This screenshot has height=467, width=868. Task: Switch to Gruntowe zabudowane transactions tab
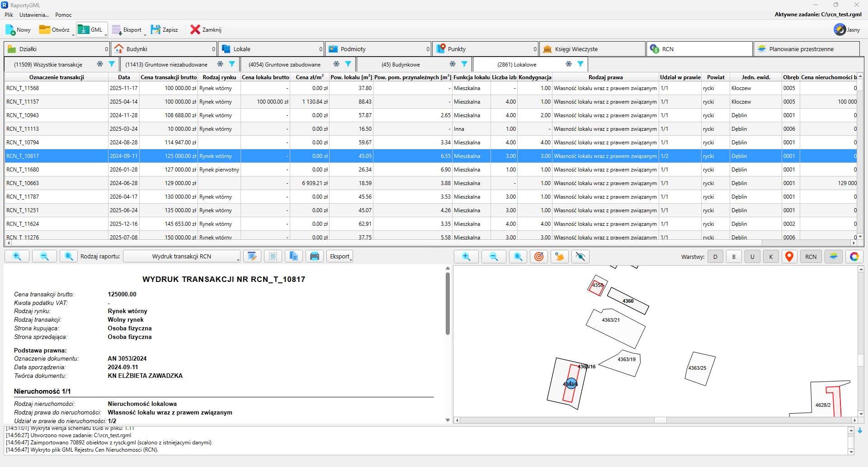coord(298,64)
